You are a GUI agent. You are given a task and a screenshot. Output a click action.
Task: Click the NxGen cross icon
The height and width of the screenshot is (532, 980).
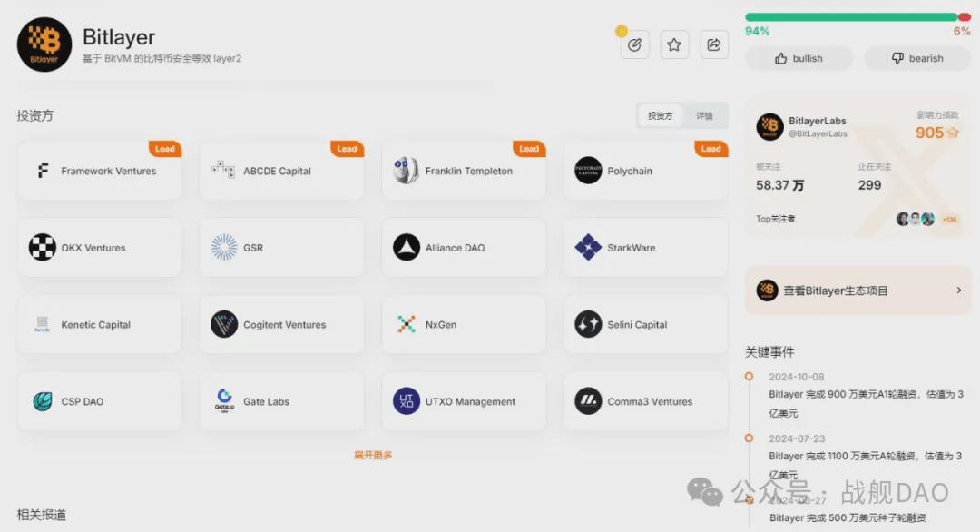(x=407, y=324)
